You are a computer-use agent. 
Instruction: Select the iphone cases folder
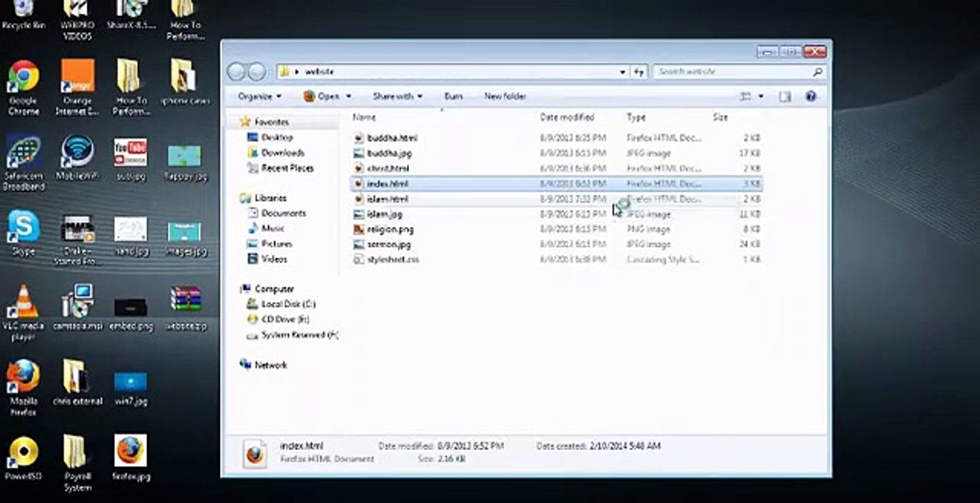click(184, 82)
